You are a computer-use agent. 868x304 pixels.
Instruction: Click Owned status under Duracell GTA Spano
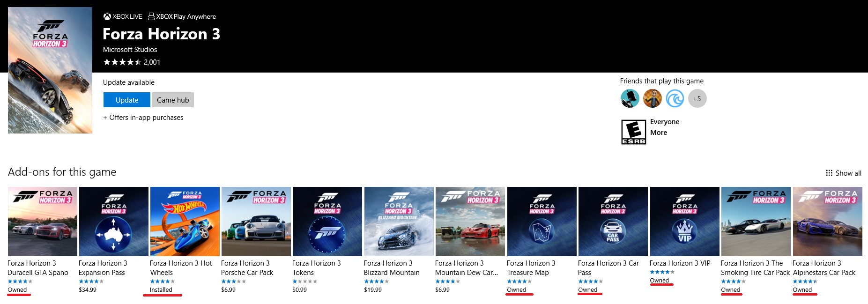(17, 290)
